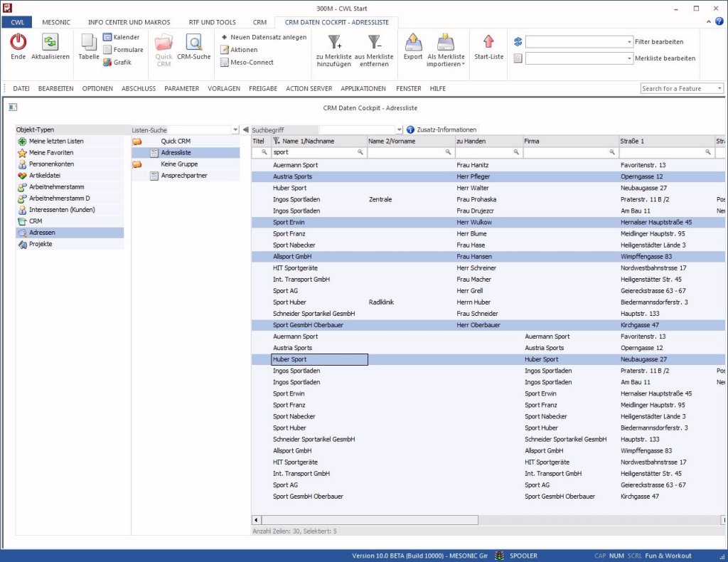Click the zu Handen column header
This screenshot has height=562, width=728.
pyautogui.click(x=489, y=141)
